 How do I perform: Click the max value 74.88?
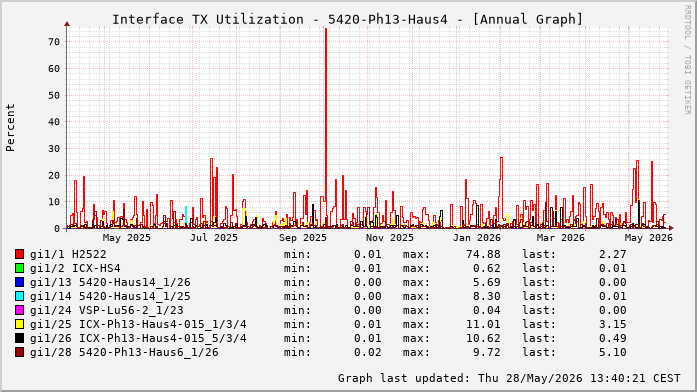point(483,254)
